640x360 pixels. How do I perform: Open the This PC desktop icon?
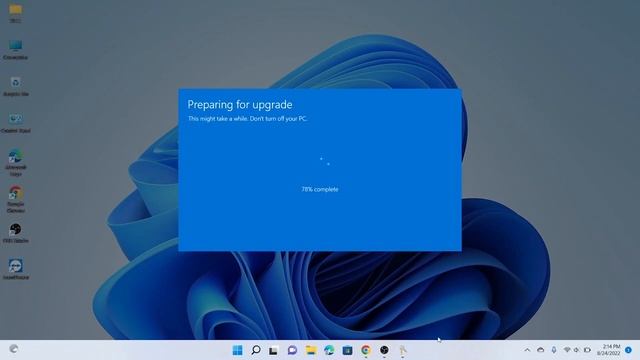tap(16, 50)
